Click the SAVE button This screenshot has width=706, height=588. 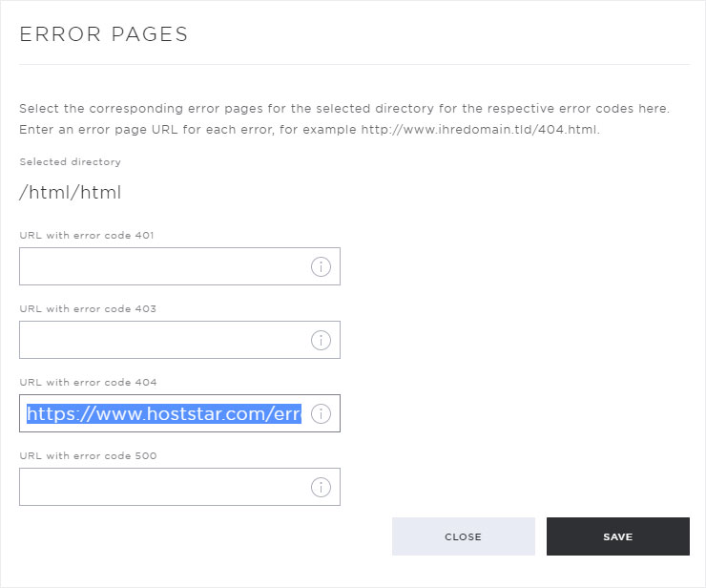click(618, 536)
